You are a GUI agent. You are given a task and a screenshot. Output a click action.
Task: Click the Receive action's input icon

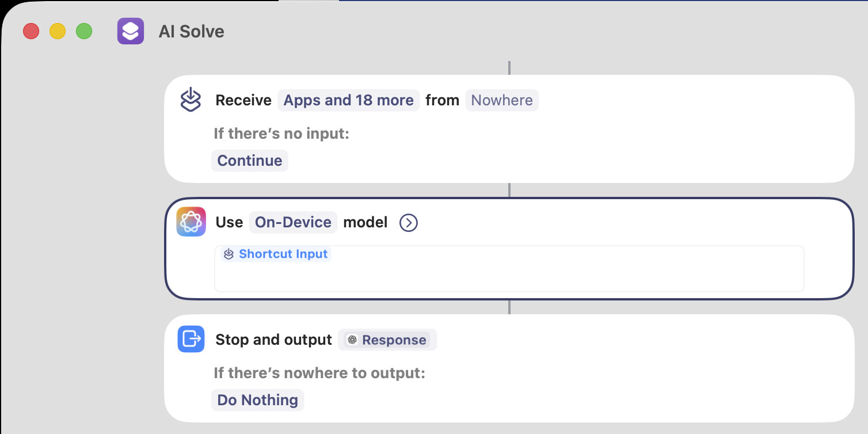[191, 100]
